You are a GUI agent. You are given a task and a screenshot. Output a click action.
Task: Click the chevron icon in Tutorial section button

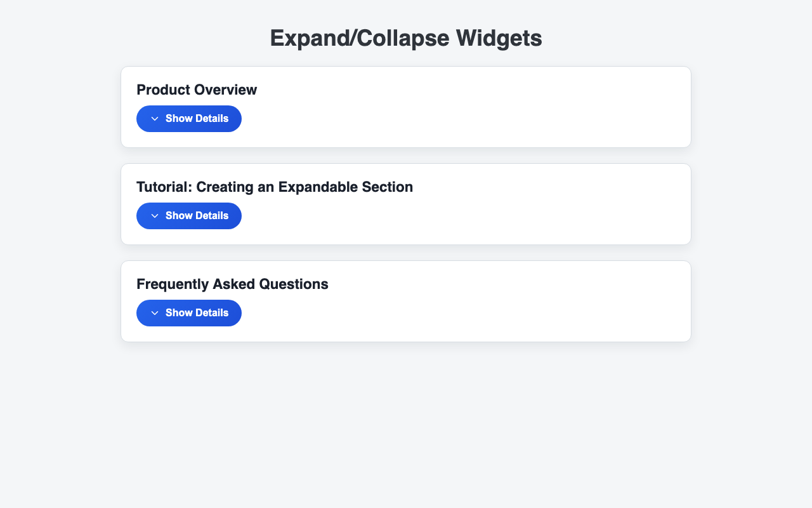[155, 216]
